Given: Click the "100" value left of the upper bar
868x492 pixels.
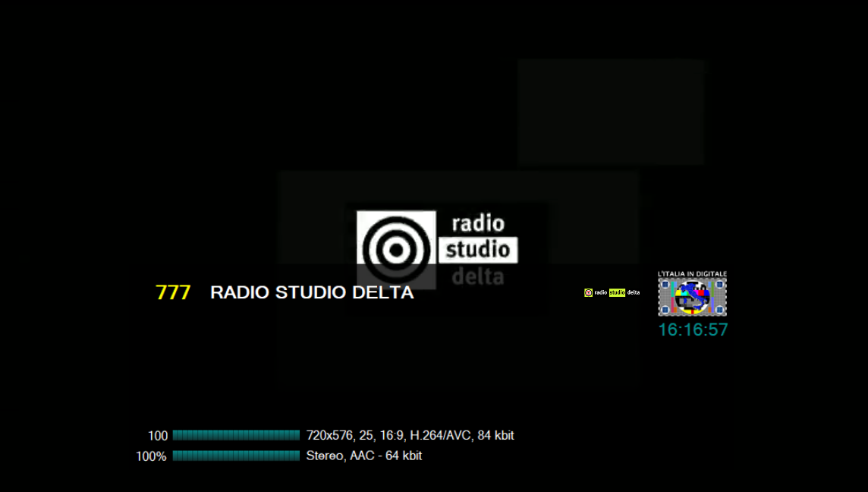Looking at the screenshot, I should coord(158,436).
